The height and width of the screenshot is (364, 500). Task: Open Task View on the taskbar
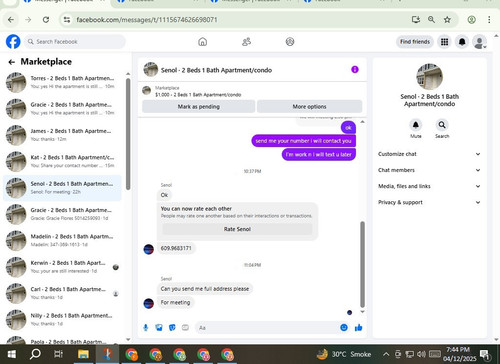pyautogui.click(x=58, y=354)
